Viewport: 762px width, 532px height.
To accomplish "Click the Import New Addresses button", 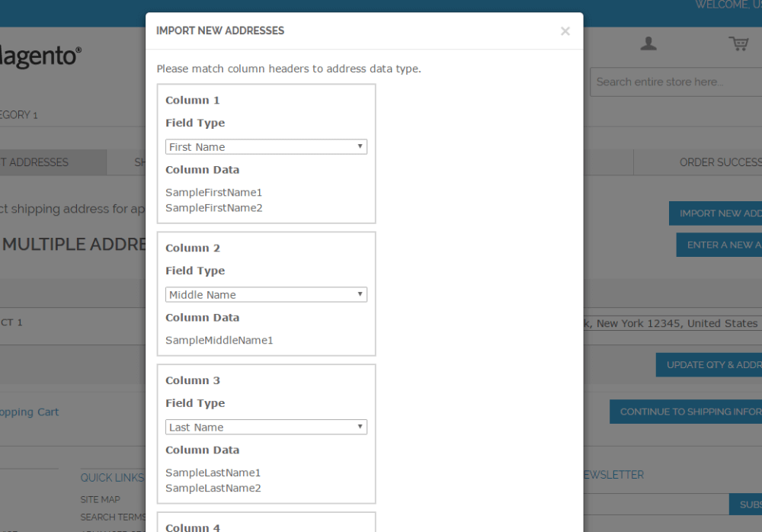I will [716, 213].
